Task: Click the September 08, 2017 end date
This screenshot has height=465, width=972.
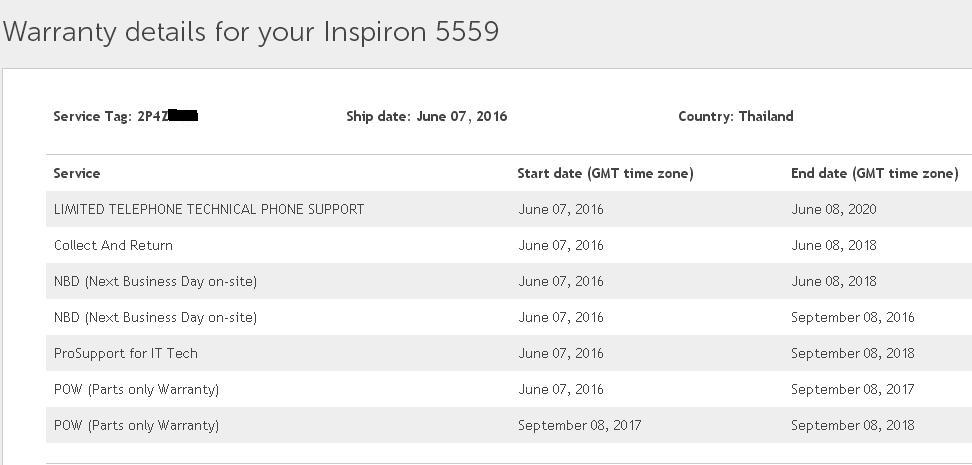Action: tap(852, 389)
